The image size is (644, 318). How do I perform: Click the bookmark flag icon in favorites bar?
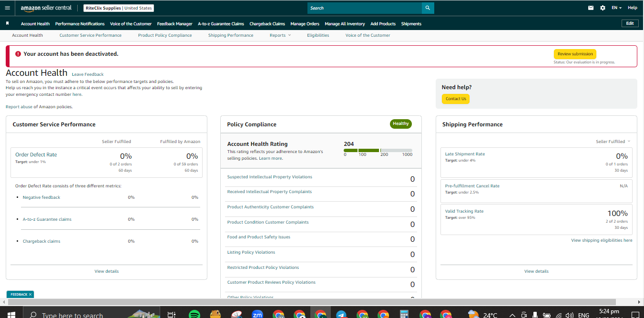coord(8,23)
